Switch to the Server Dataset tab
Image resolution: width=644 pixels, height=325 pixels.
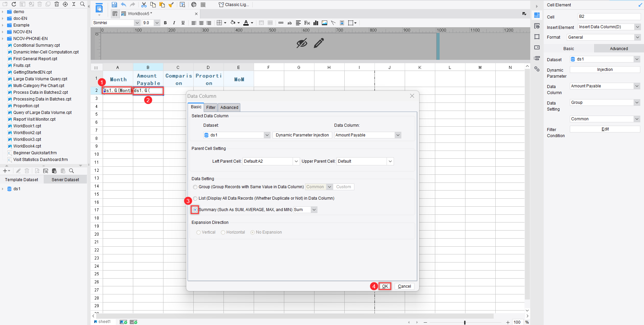(65, 180)
